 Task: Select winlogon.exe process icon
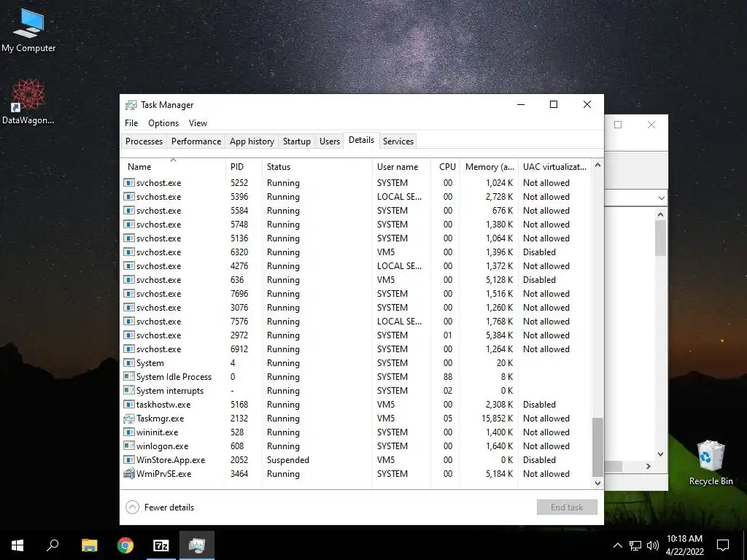pyautogui.click(x=129, y=446)
